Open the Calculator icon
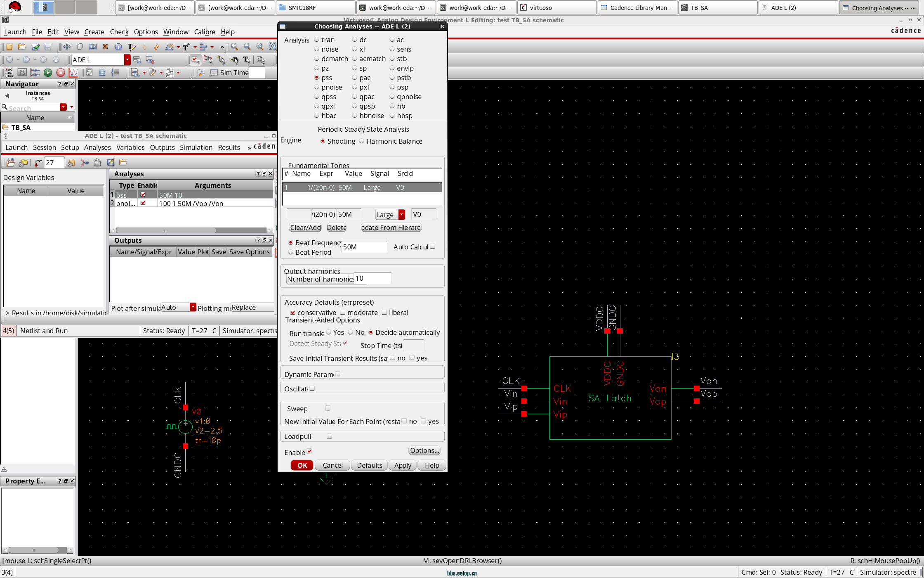Image resolution: width=924 pixels, height=578 pixels. [89, 73]
